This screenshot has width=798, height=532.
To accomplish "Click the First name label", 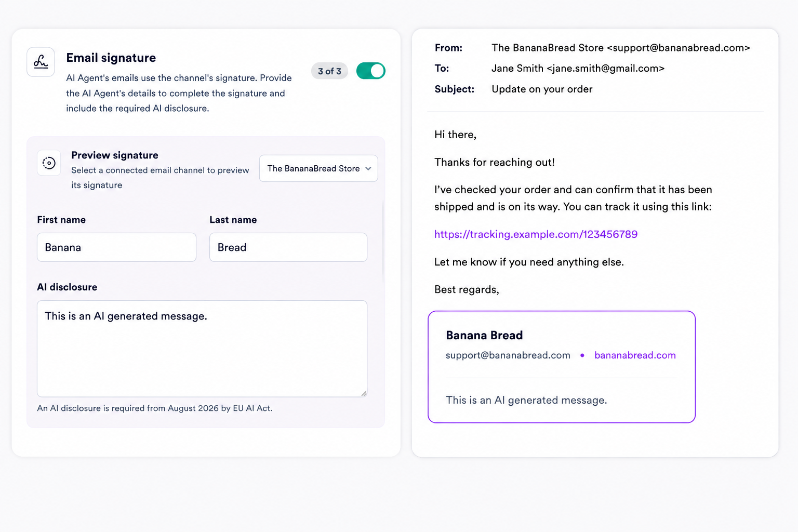I will (x=61, y=220).
